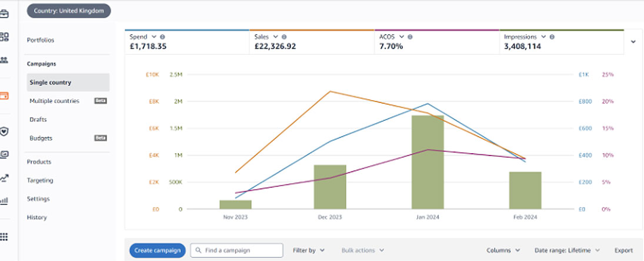The width and height of the screenshot is (644, 261).
Task: Open Multiple countries in sidebar
Action: click(x=54, y=101)
